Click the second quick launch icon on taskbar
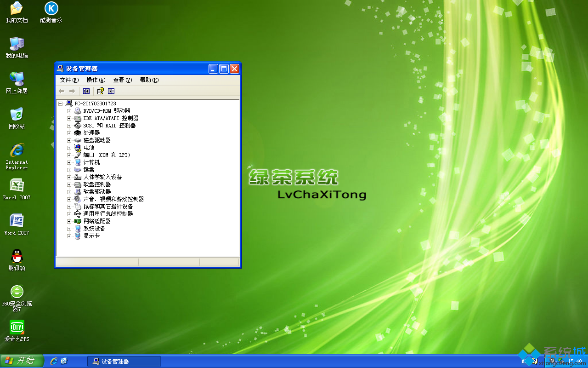 click(64, 361)
